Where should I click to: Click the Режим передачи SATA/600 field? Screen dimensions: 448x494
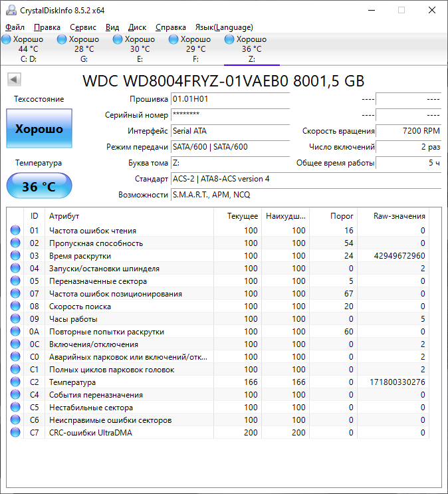(230, 147)
